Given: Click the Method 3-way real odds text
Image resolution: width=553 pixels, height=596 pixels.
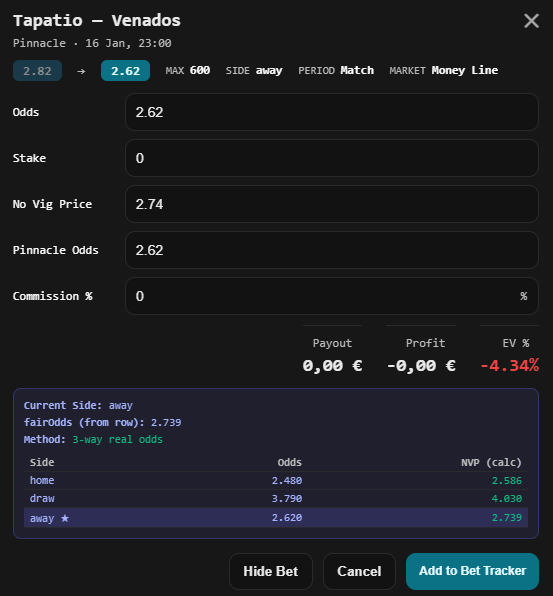Looking at the screenshot, I should coord(93,439).
